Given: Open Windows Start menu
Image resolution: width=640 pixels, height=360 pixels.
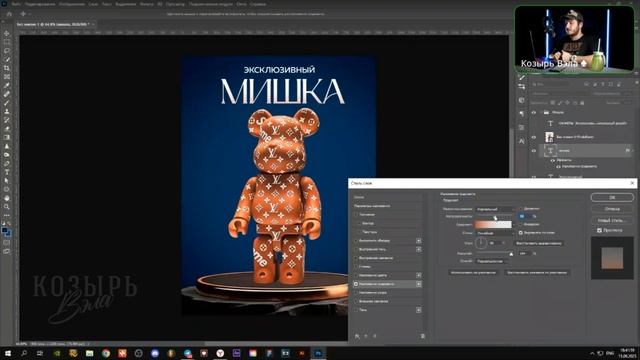Looking at the screenshot, I should tap(8, 353).
